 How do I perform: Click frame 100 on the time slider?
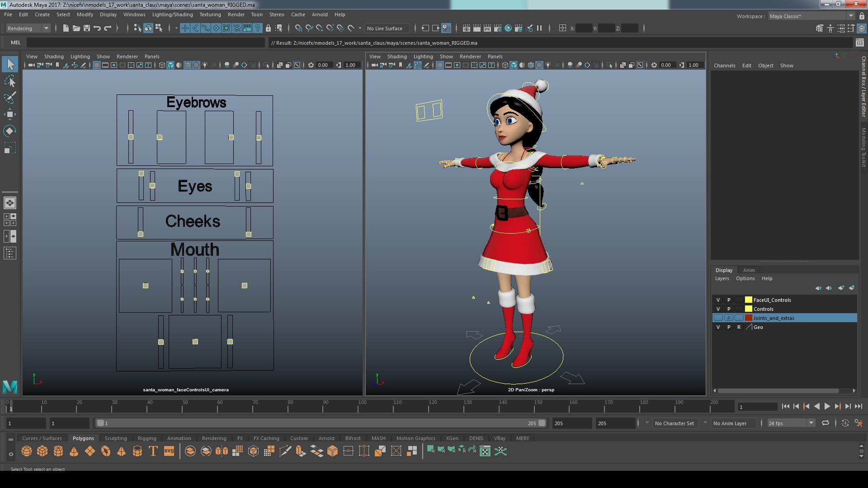pos(363,406)
